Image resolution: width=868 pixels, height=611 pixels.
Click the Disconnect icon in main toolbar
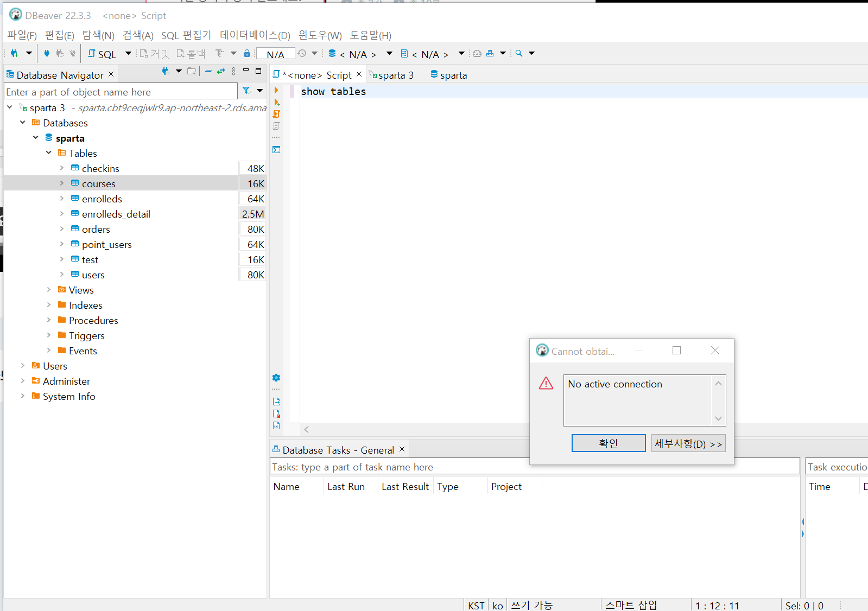coord(73,53)
